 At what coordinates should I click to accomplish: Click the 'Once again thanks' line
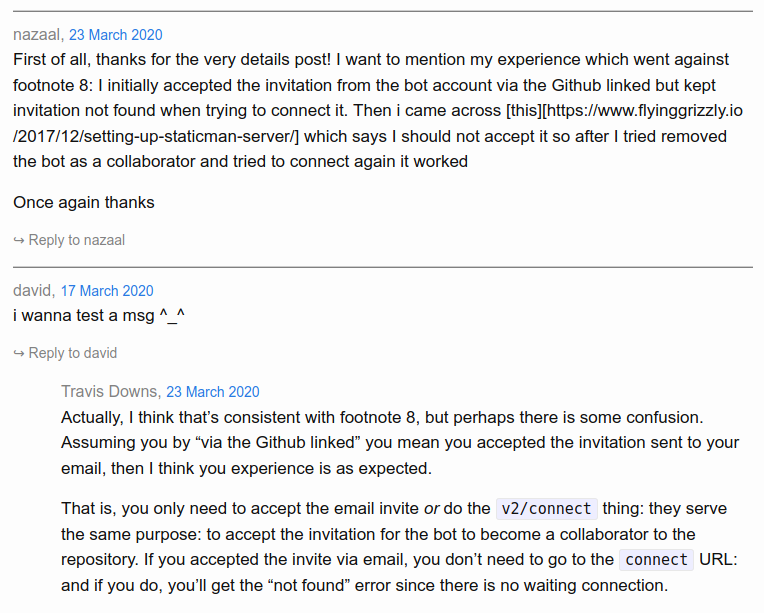(84, 203)
